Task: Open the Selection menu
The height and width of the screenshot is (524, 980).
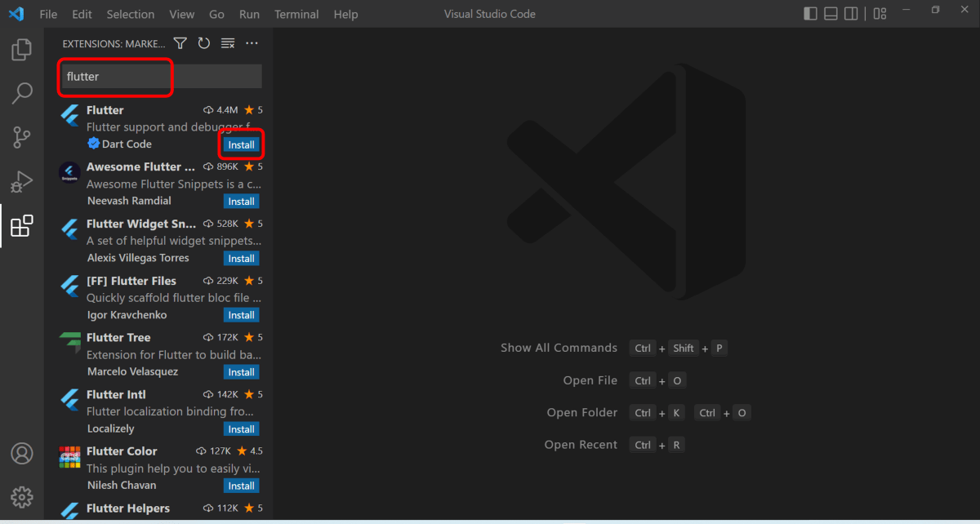Action: coord(131,14)
